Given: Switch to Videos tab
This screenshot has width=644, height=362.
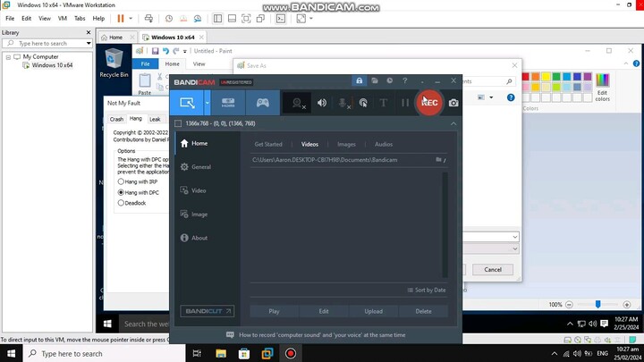Looking at the screenshot, I should coord(309,144).
